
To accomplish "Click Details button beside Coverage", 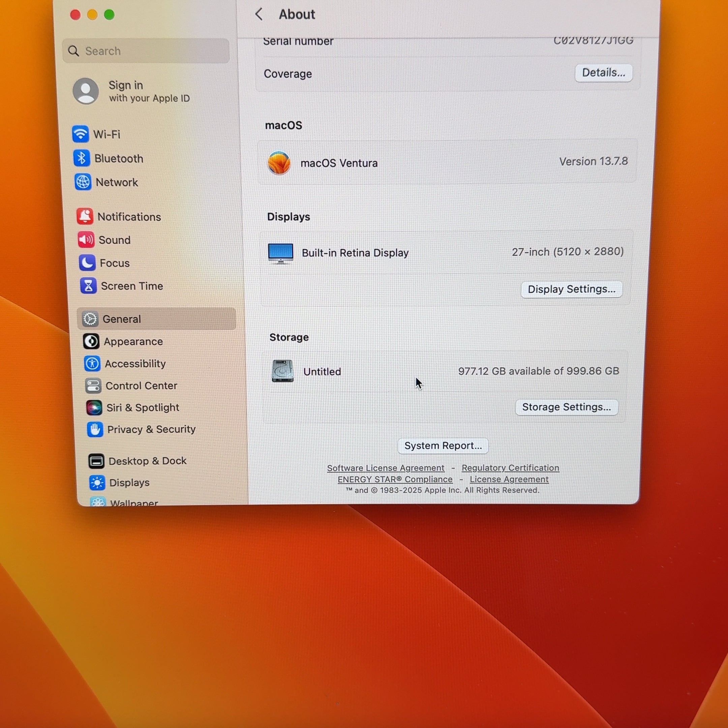I will 603,72.
